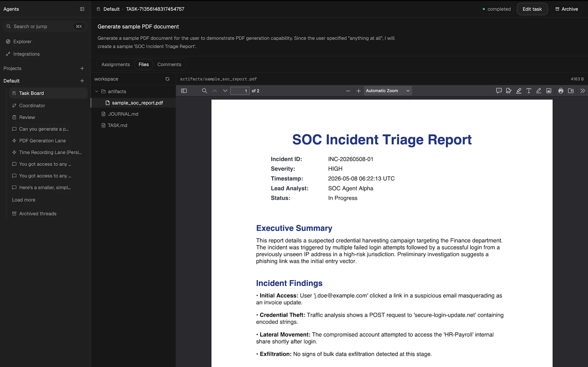The height and width of the screenshot is (367, 588).
Task: Click the completed status badge
Action: 496,9
